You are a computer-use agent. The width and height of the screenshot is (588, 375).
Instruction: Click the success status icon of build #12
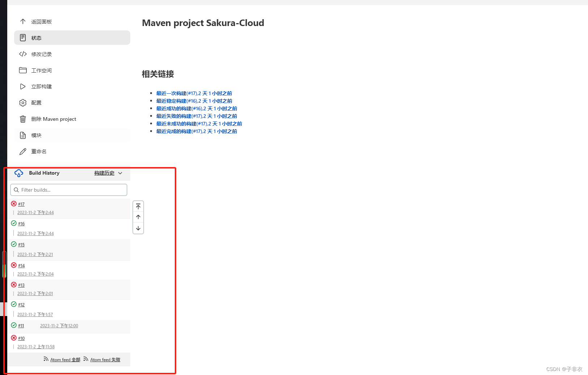click(x=14, y=304)
